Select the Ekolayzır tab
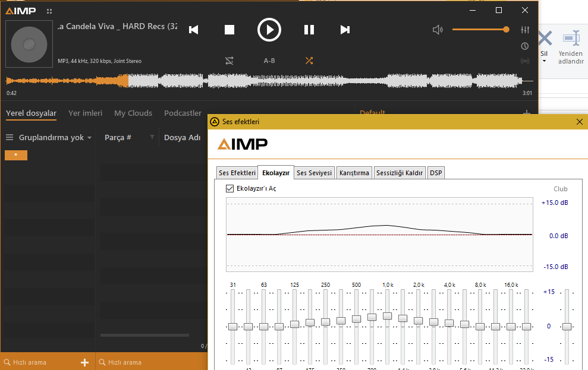 (x=276, y=173)
